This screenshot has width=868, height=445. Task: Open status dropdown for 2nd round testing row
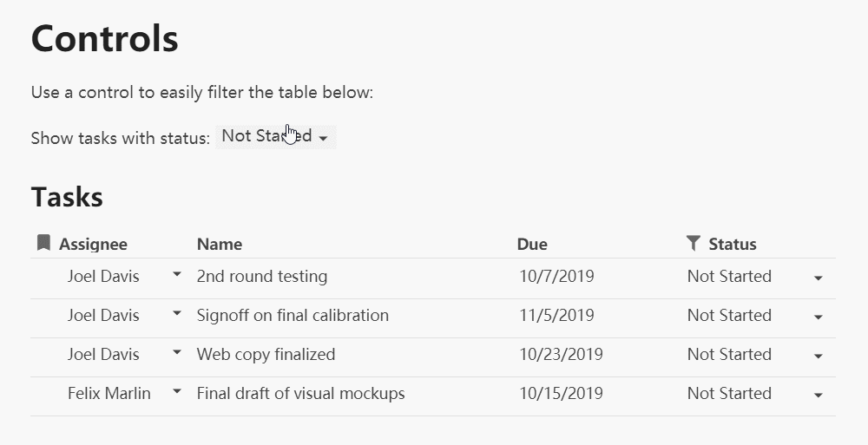819,278
